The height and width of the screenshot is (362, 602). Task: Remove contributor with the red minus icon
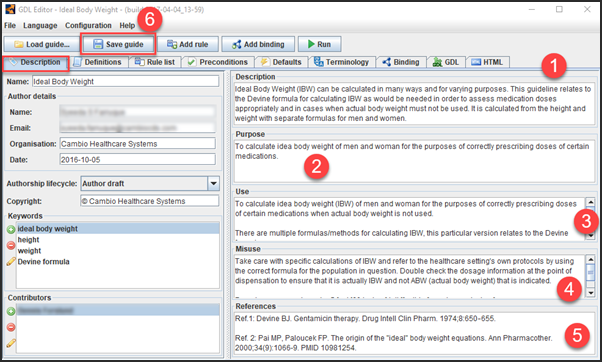point(11,327)
